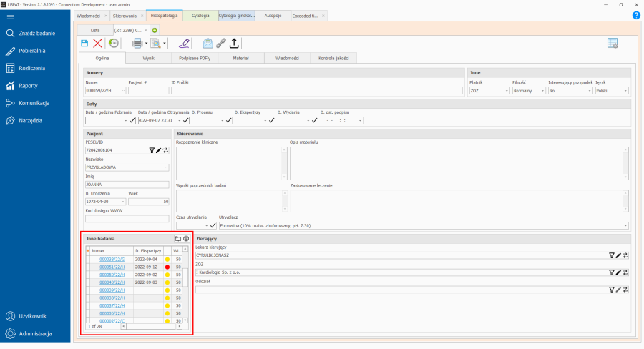Viewport: 644px width, 349px height.
Task: Toggle the Data / godzina Pobrania checkmark
Action: pos(132,121)
